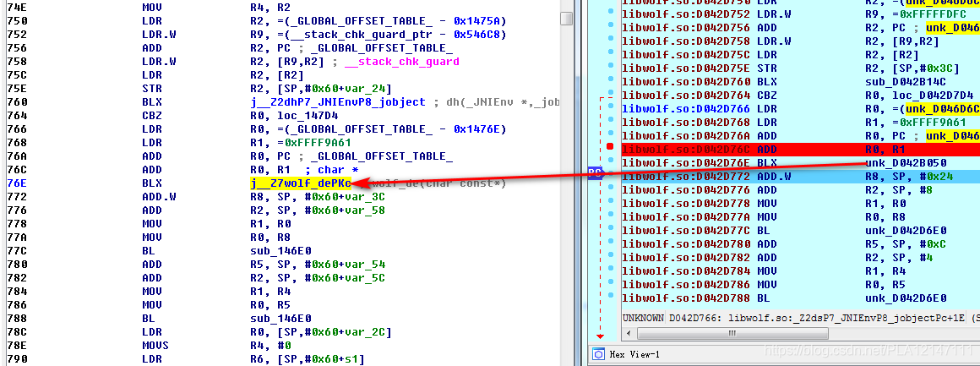Select the CBZ mnemonic at 764
980x366 pixels.
pos(152,115)
